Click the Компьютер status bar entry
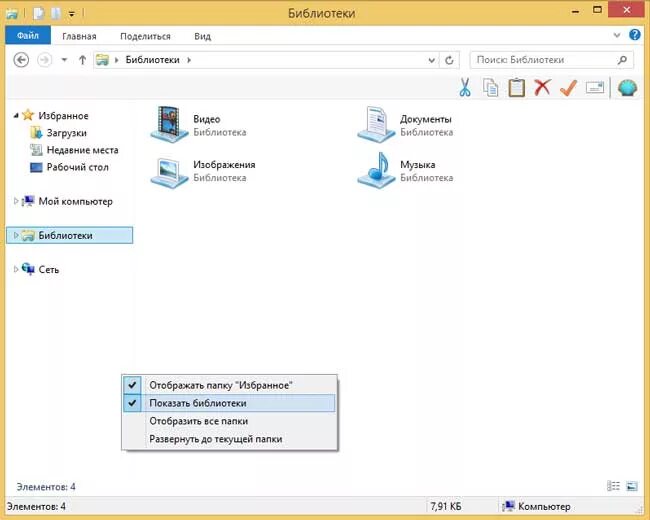This screenshot has height=520, width=650. tap(536, 506)
